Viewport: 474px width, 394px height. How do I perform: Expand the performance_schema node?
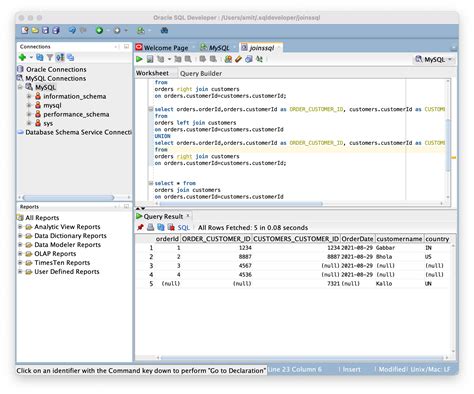[29, 114]
